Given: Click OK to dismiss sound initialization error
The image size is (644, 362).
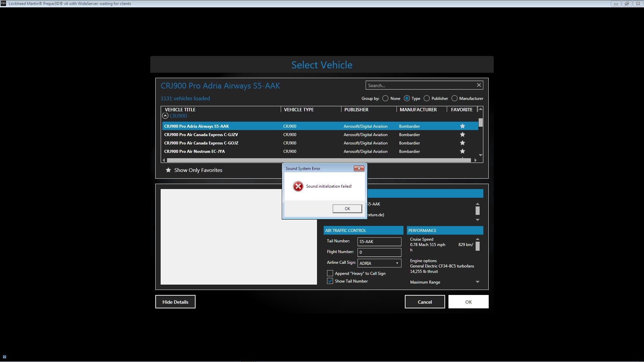Looking at the screenshot, I should point(347,208).
